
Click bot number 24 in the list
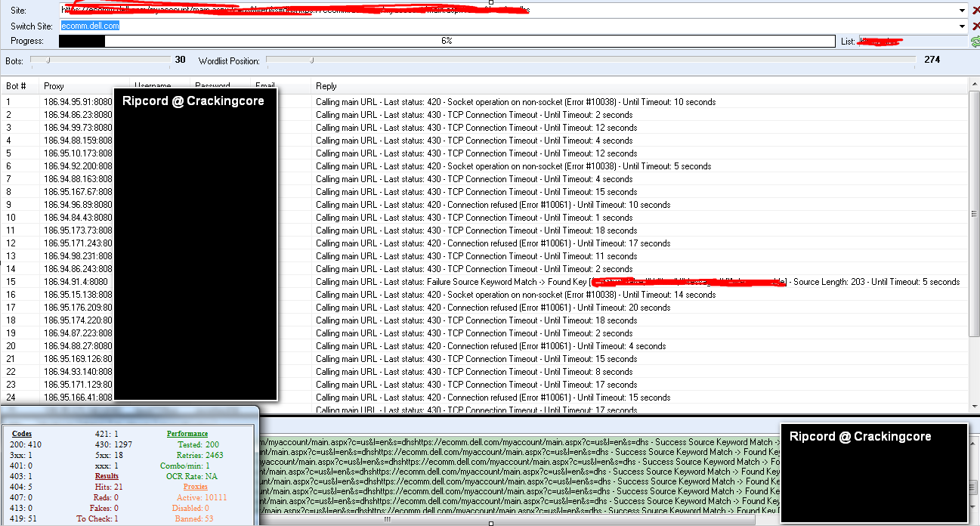[11, 398]
